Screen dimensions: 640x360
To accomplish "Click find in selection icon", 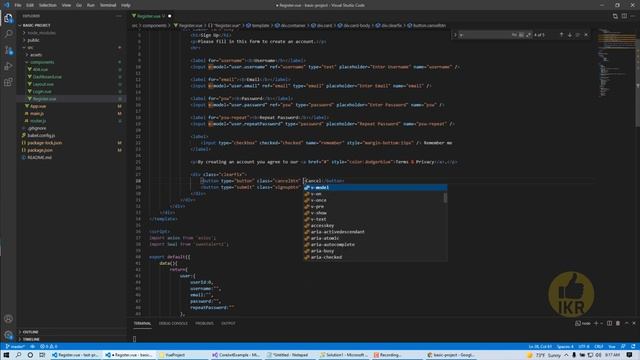I will pos(578,35).
